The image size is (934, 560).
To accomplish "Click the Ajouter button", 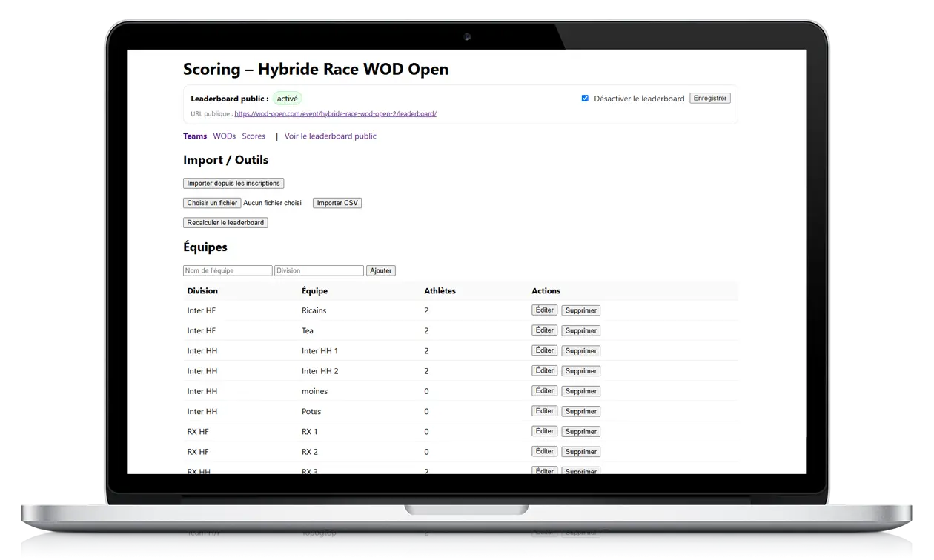I will click(x=380, y=271).
